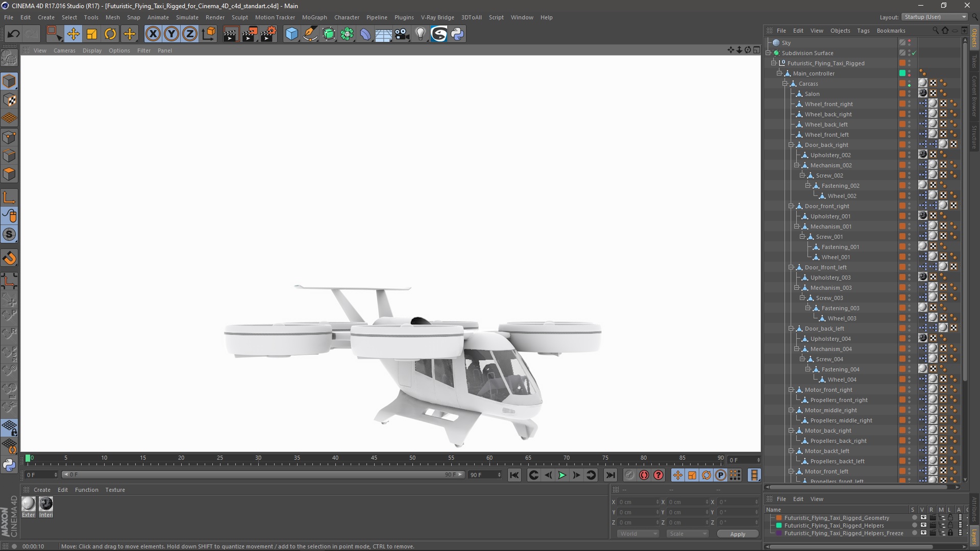980x551 pixels.
Task: Open the spline pen tool icon
Action: click(x=310, y=34)
